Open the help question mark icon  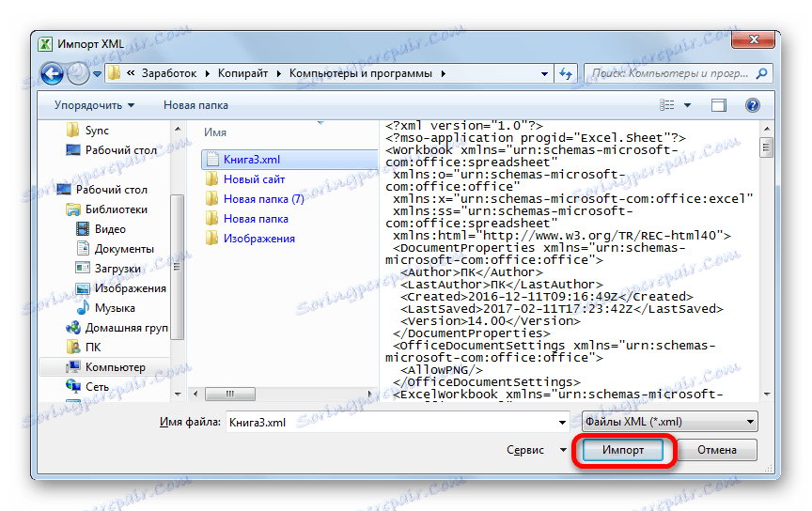click(x=753, y=105)
